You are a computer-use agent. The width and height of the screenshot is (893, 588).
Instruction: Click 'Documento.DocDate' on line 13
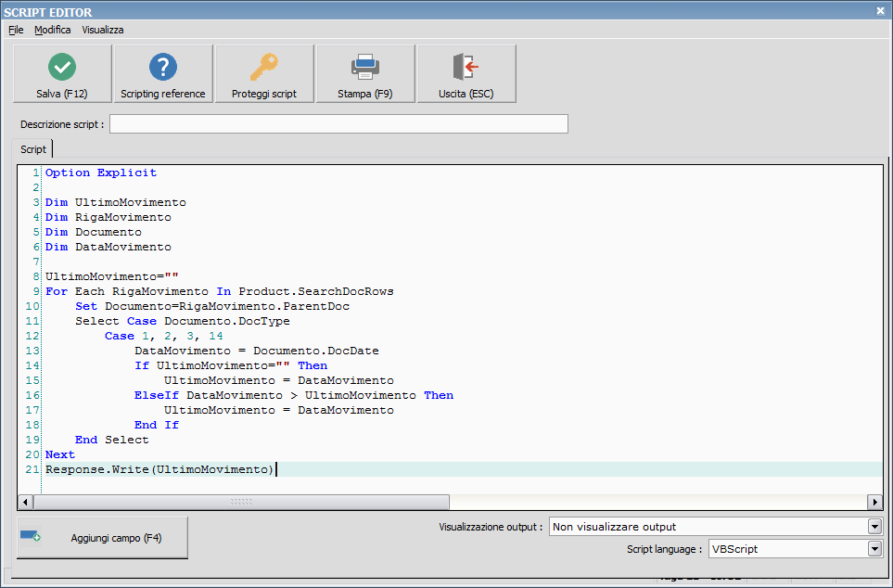316,351
